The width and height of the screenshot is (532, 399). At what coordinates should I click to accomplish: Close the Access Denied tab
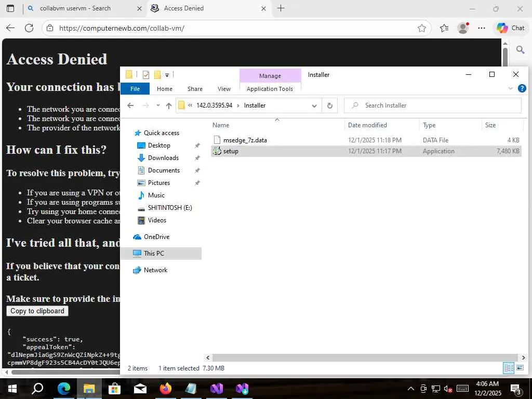coord(263,8)
